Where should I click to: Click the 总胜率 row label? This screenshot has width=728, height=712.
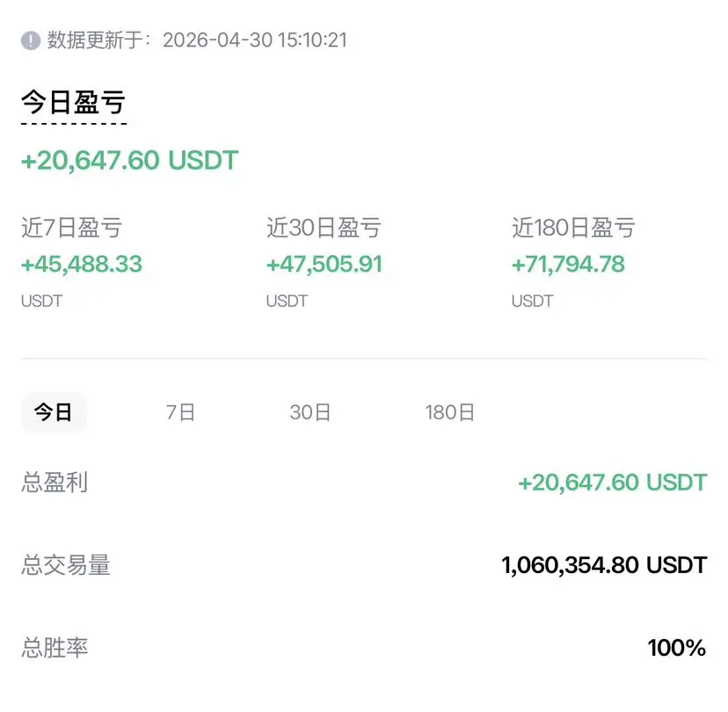(x=55, y=648)
